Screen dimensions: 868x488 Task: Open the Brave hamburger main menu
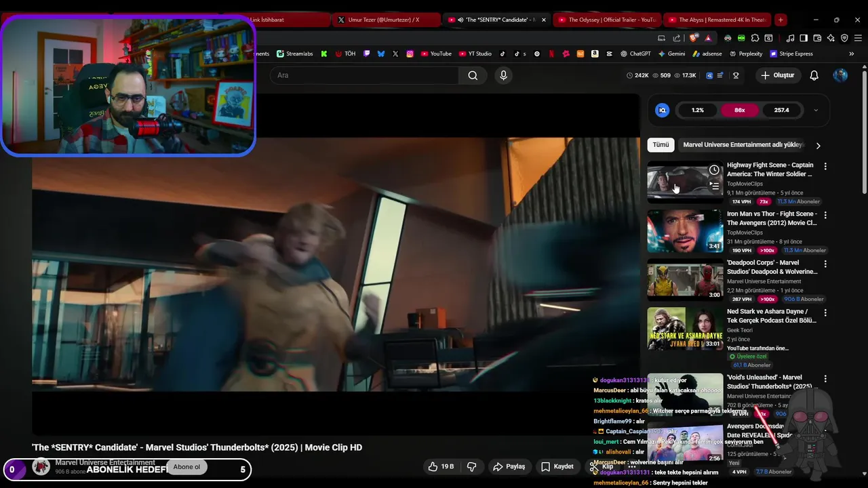click(858, 38)
